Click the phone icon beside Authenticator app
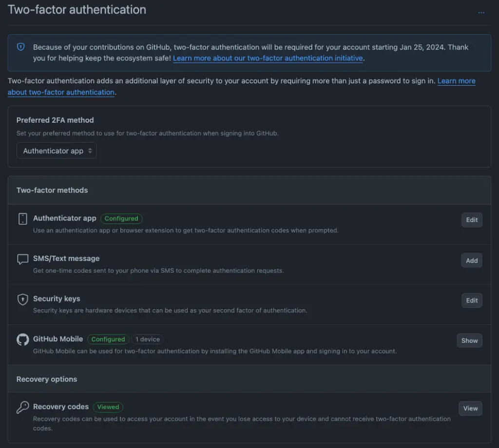 (22, 219)
